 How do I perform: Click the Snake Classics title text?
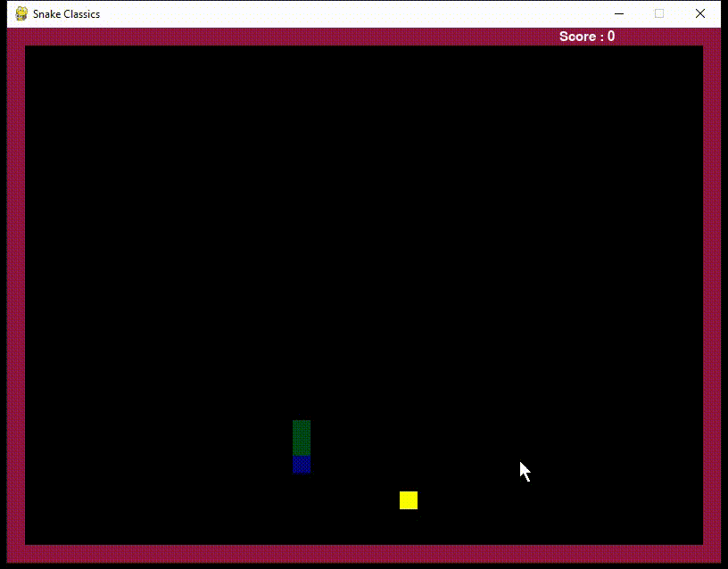point(65,13)
